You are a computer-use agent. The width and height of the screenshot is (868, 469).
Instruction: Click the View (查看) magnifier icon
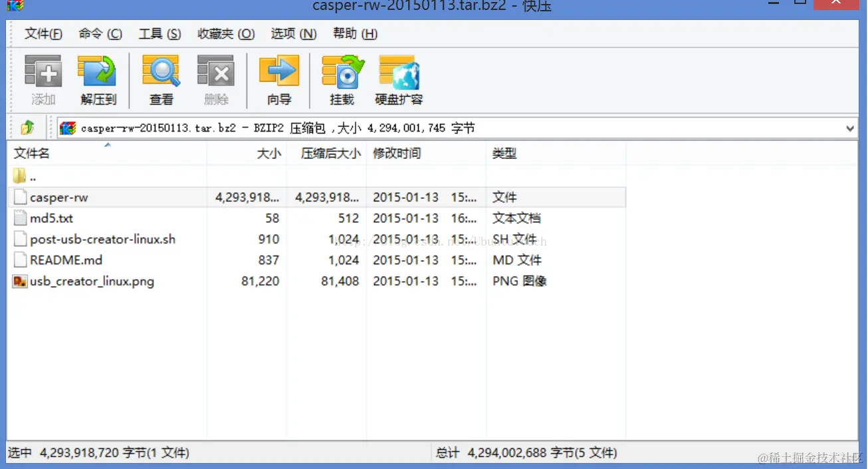coord(161,72)
